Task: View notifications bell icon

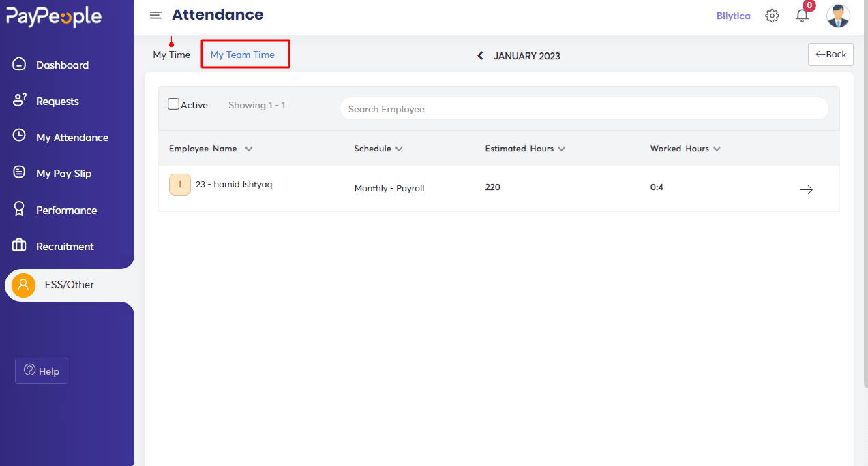Action: (803, 16)
